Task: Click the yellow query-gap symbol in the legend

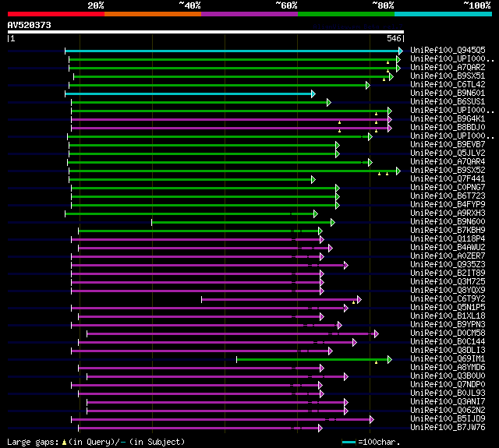Action: click(64, 442)
